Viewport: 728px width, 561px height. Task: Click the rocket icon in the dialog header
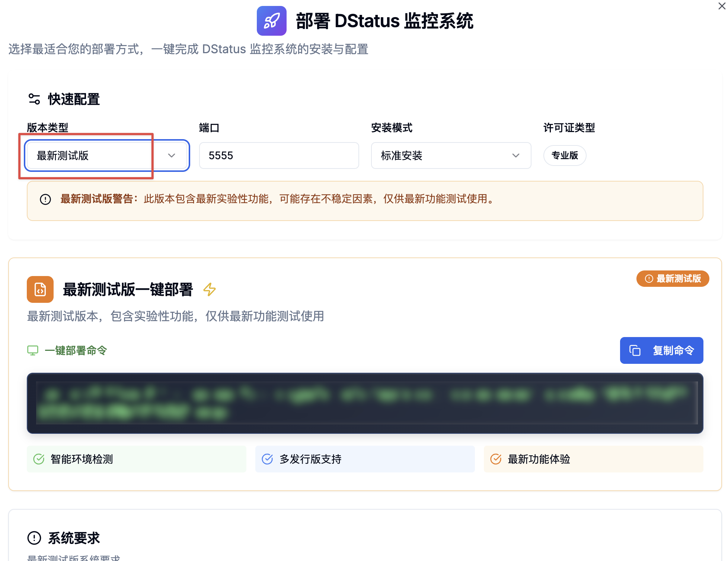pos(271,21)
